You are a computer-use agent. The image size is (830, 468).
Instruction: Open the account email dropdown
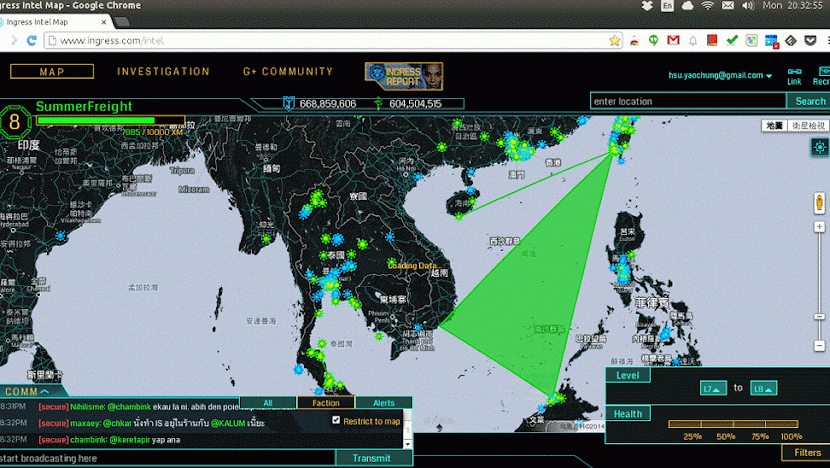(x=720, y=75)
